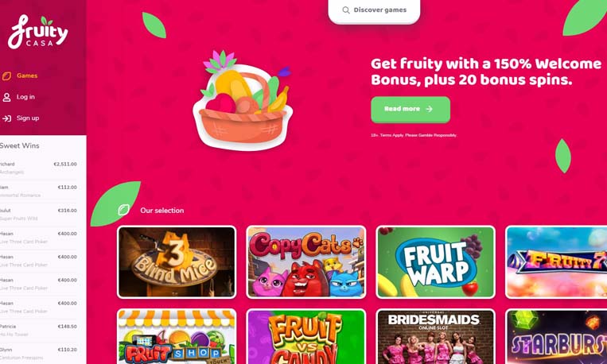Click the Fruity Casa logo
607x364 pixels.
[x=37, y=32]
